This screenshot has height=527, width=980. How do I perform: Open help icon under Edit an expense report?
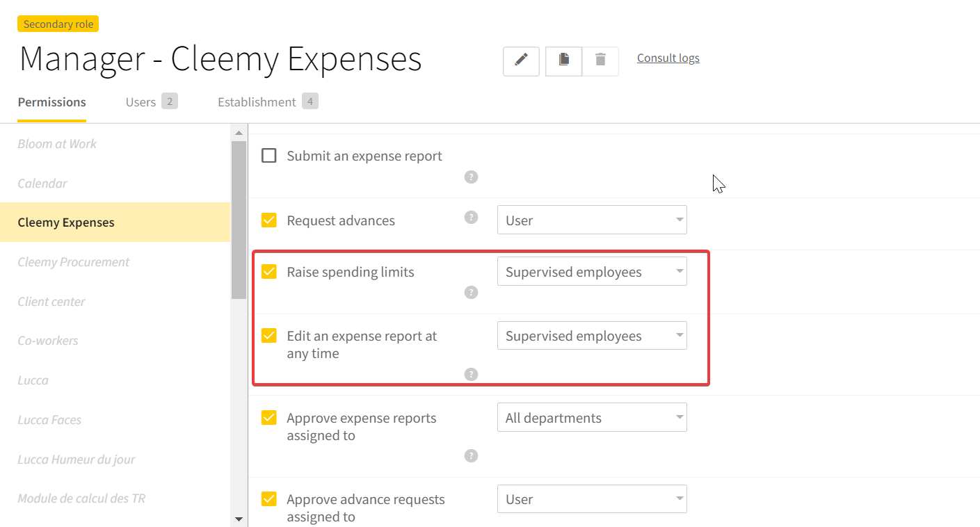tap(471, 374)
